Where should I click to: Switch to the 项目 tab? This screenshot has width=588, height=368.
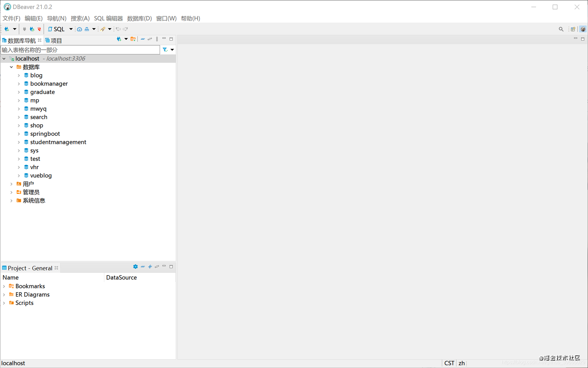54,41
